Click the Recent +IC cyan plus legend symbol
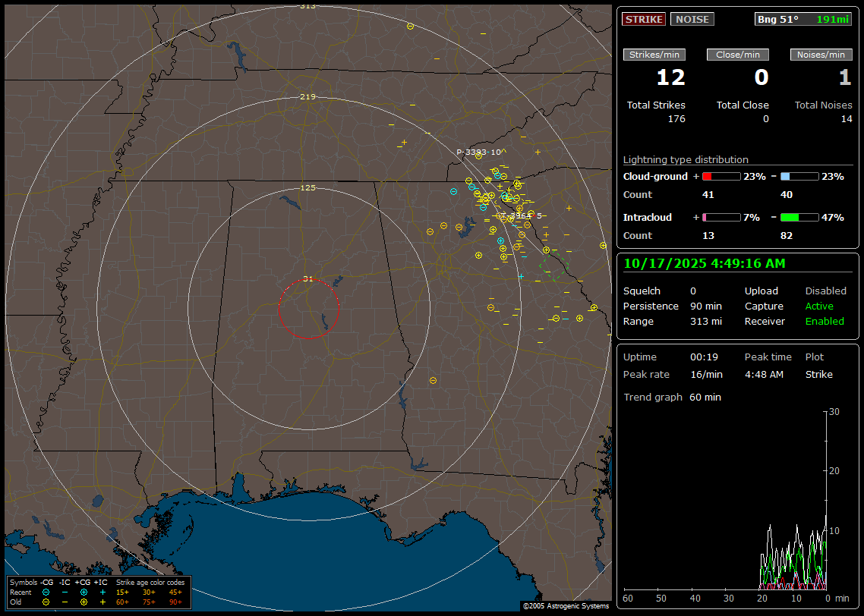Viewport: 864px width, 616px height. click(x=102, y=592)
